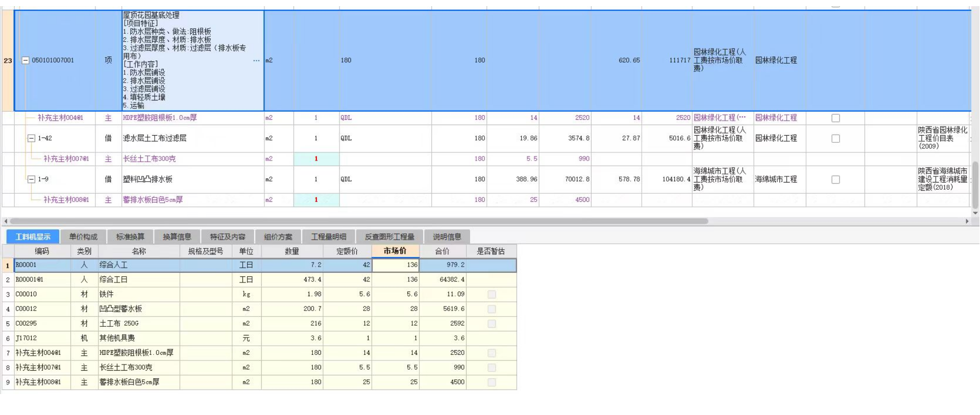This screenshot has height=415, width=980.
Task: Open the 反查图形工程量 tab
Action: (389, 237)
